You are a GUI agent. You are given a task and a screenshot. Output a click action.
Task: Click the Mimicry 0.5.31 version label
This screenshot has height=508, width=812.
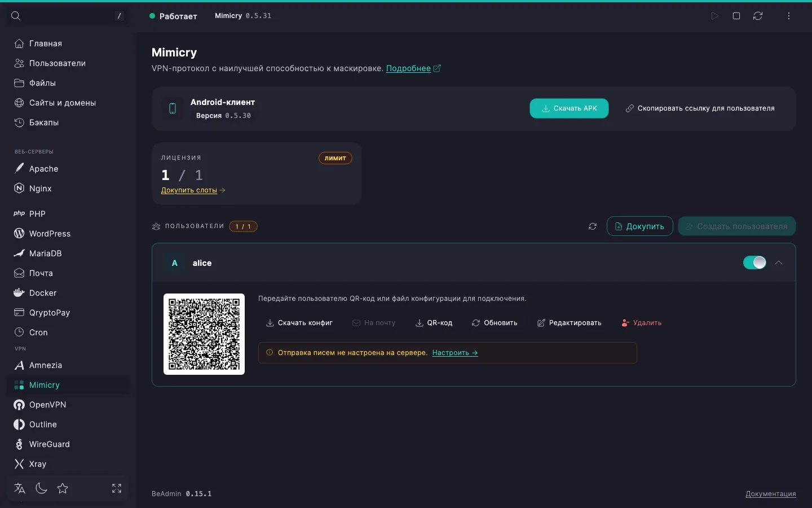(243, 16)
